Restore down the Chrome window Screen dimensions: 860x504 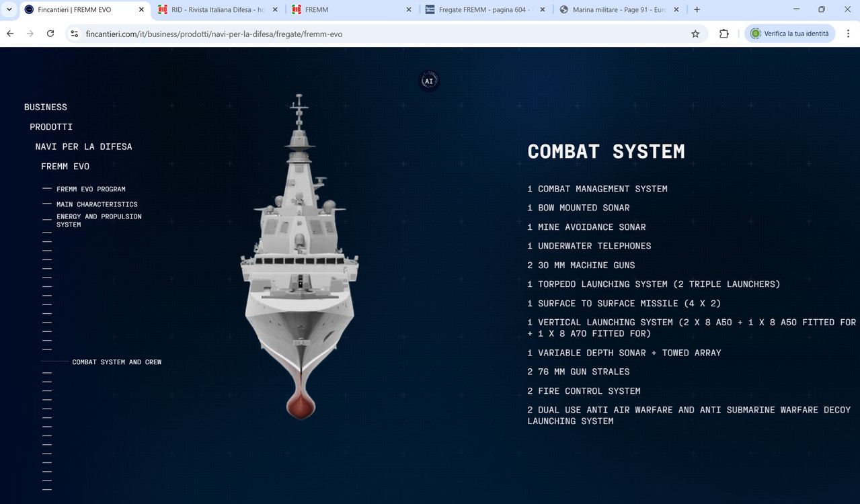coord(822,9)
